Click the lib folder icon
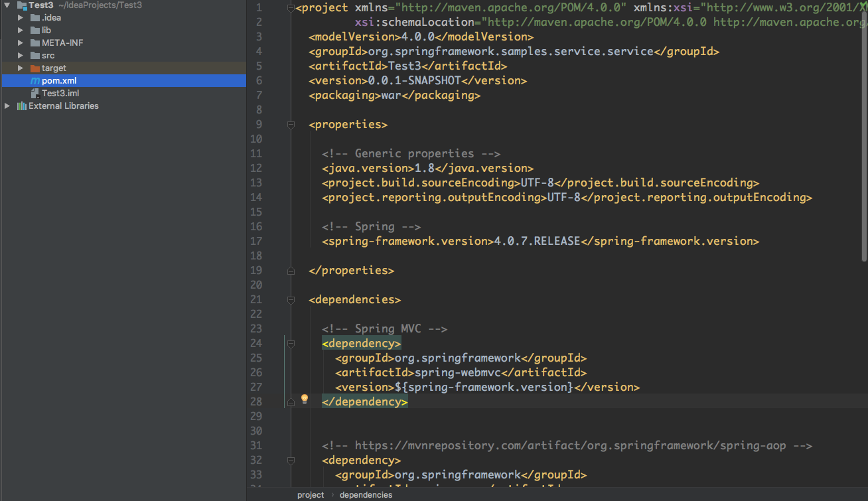 point(35,30)
